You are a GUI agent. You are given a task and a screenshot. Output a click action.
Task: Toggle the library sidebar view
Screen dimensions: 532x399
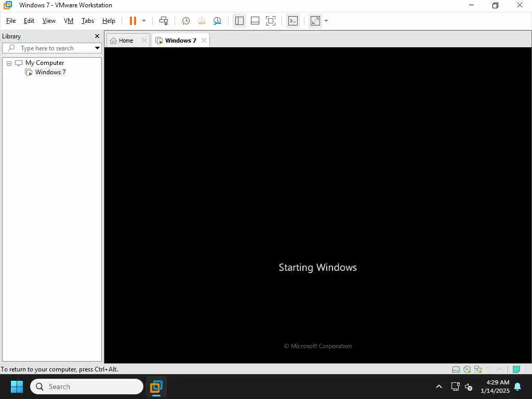pos(239,21)
